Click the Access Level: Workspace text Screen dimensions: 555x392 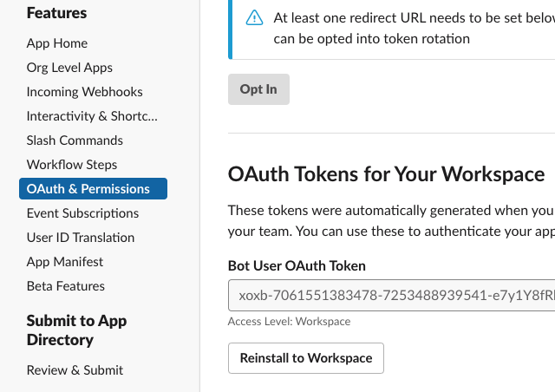pyautogui.click(x=289, y=322)
